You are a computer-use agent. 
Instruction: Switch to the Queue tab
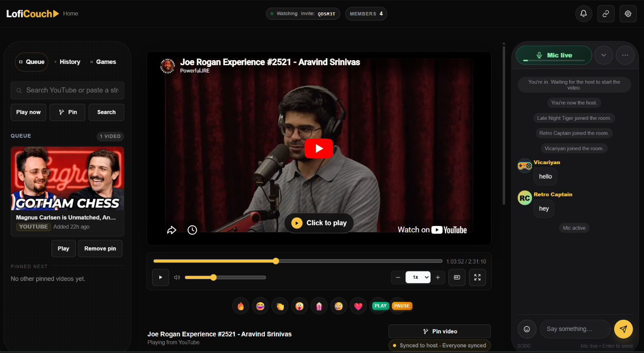(x=32, y=62)
